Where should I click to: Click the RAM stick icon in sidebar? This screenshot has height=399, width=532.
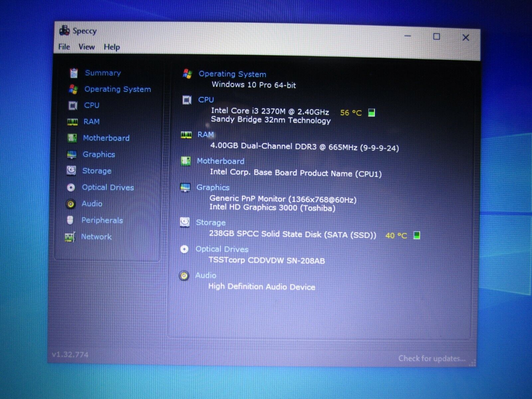tap(72, 122)
